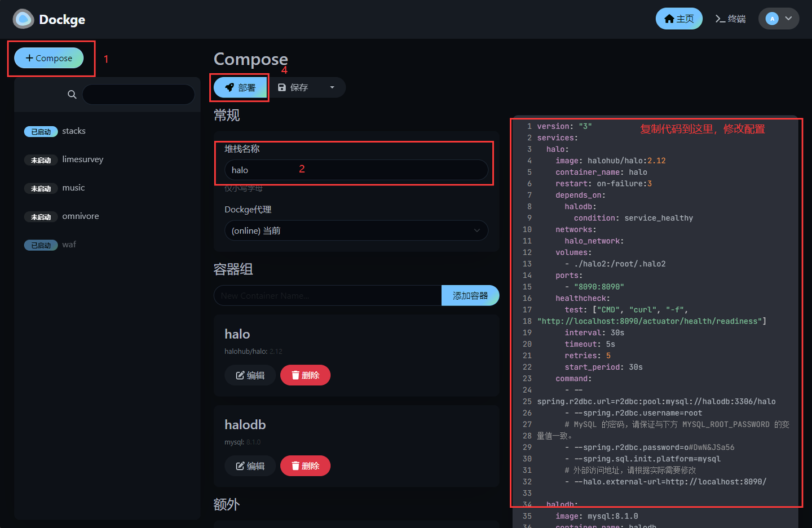Click the mysql: 8.1.0 image label
Image resolution: width=812 pixels, height=528 pixels.
coord(242,442)
